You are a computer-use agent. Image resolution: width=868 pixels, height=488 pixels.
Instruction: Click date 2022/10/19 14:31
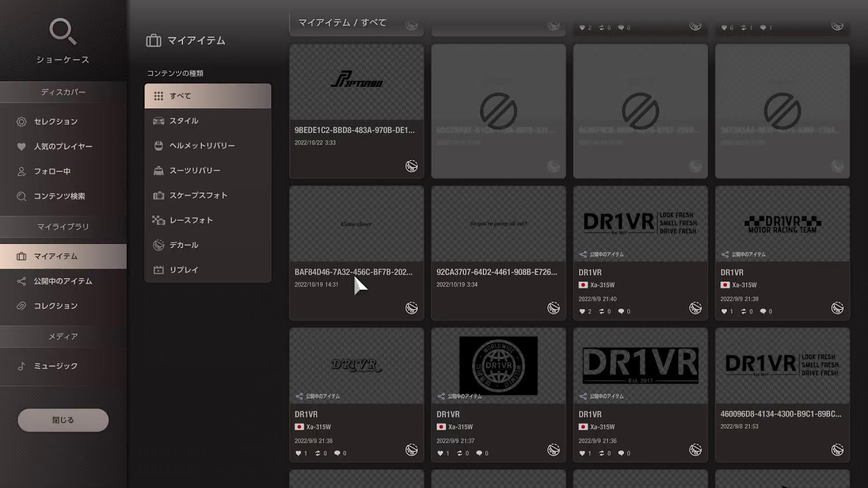tap(317, 285)
